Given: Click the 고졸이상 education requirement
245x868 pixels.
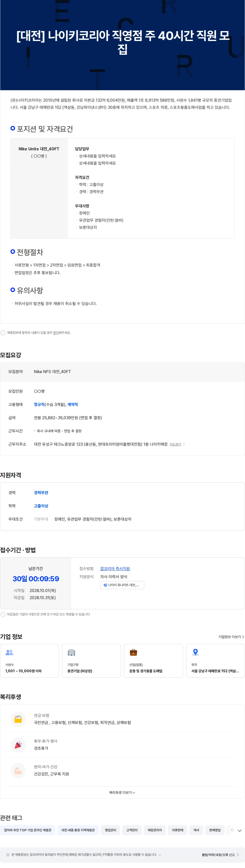Looking at the screenshot, I should (41, 506).
